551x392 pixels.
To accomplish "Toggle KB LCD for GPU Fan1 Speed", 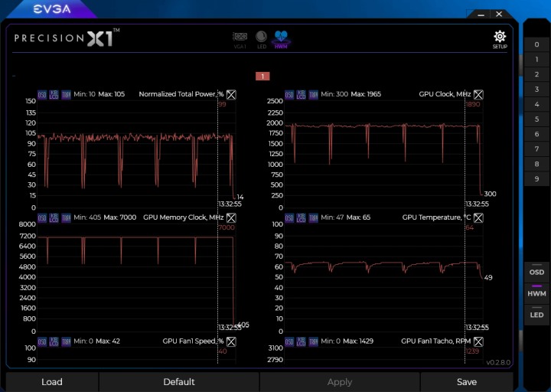I will [x=54, y=341].
